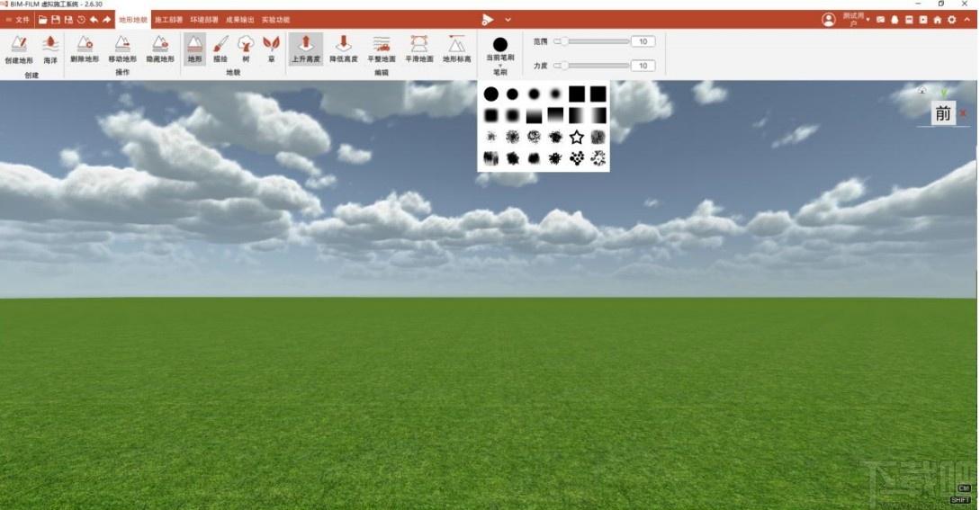Toggle the 上升高度 raise height mode
This screenshot has height=510, width=980.
(x=306, y=49)
